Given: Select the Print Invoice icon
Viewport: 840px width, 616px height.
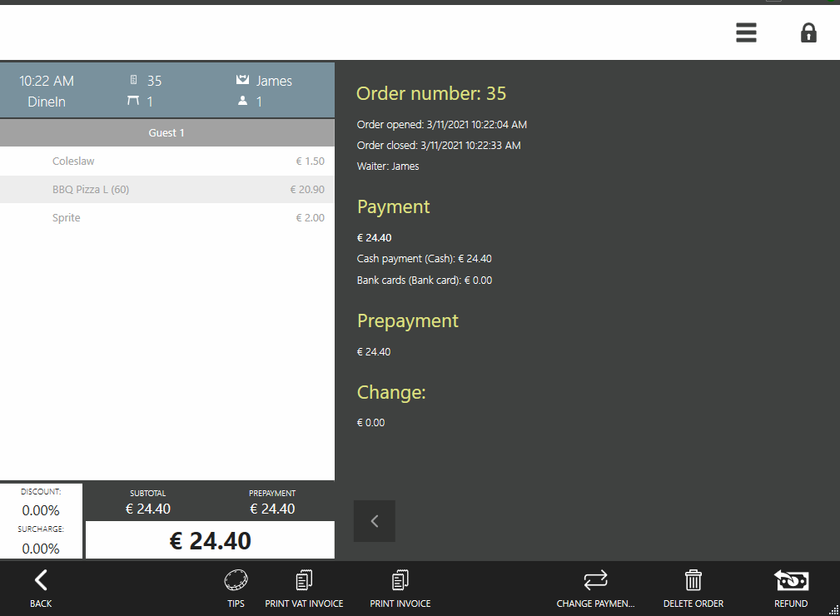Looking at the screenshot, I should tap(400, 579).
